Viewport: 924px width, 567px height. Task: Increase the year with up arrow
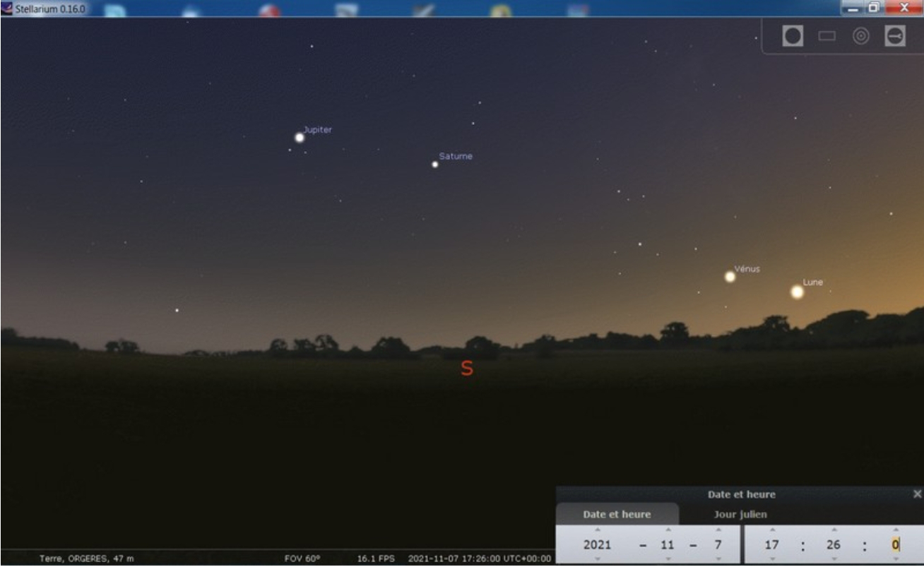click(x=598, y=530)
